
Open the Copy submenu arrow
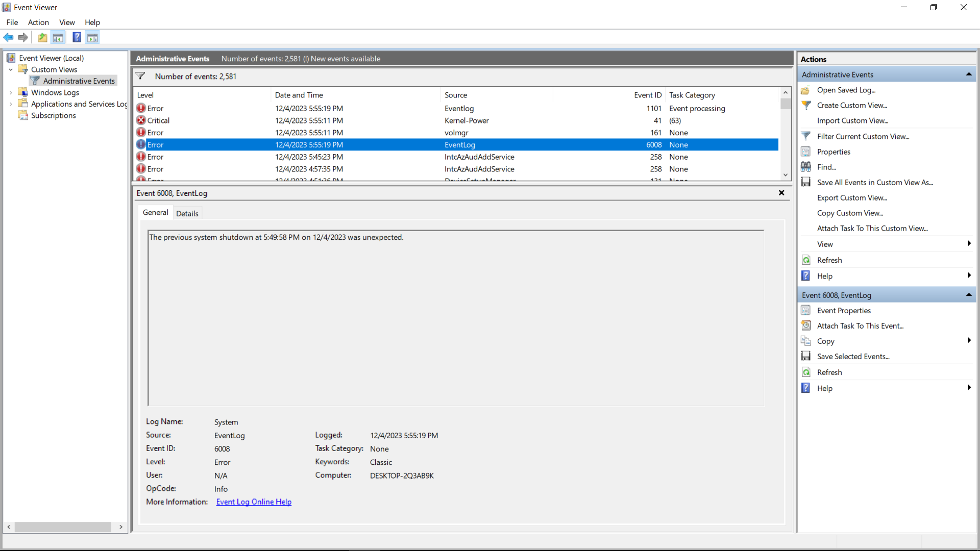click(968, 341)
